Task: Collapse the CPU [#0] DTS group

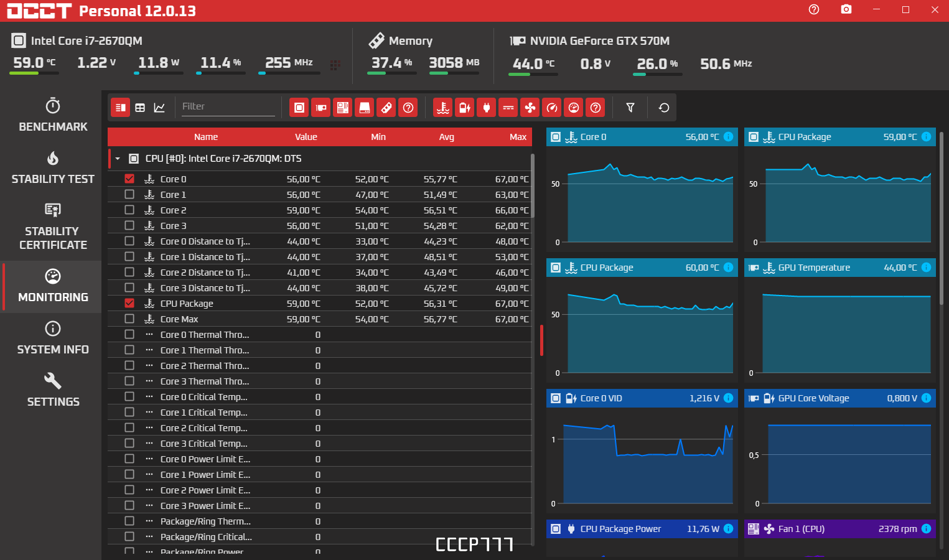Action: coord(118,159)
